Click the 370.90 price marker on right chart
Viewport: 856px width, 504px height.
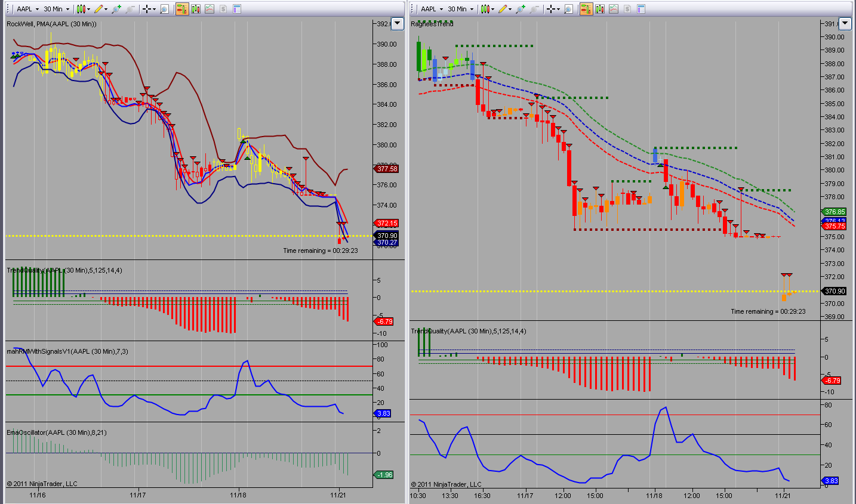(x=835, y=291)
